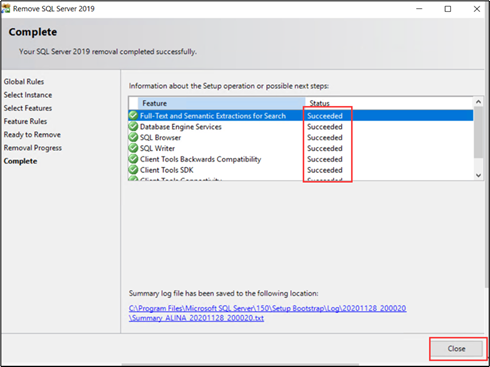
Task: Click Succeeded status for Client Tools SDK
Action: 325,170
